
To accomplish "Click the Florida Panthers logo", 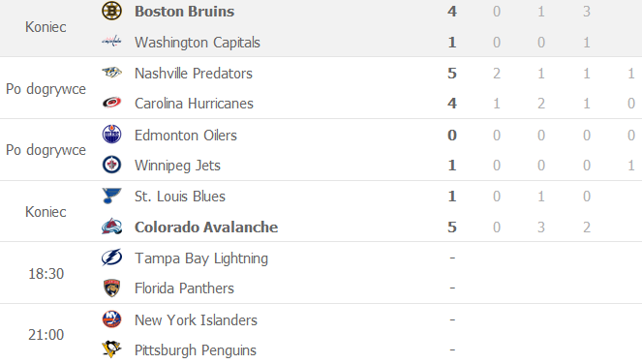I will (111, 288).
